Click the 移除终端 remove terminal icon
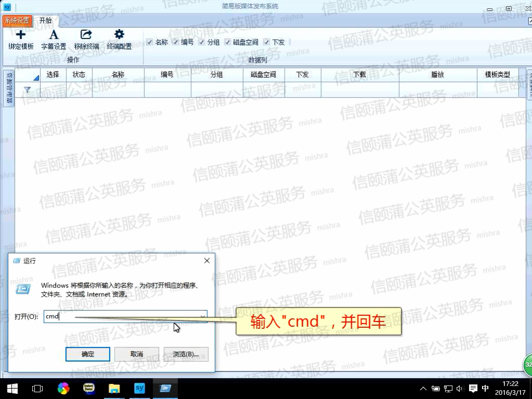 (86, 35)
